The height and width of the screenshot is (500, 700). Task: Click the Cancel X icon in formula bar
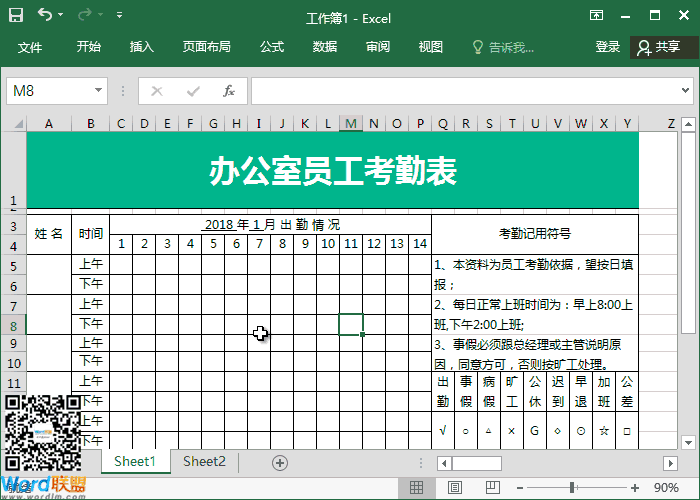click(x=157, y=91)
